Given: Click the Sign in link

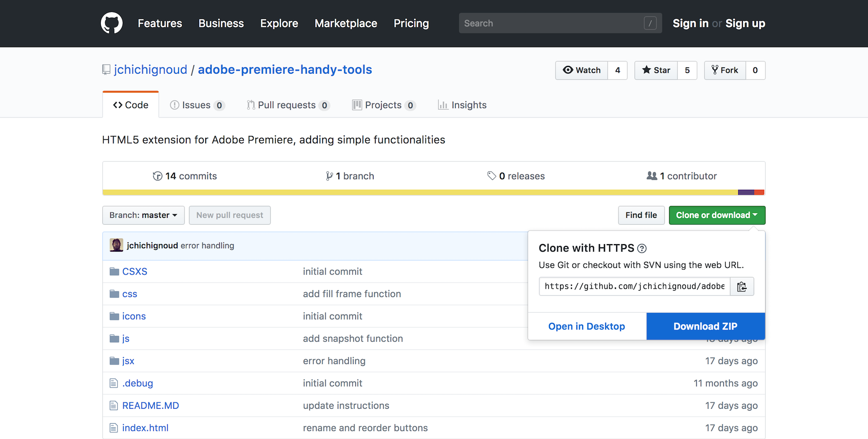Looking at the screenshot, I should click(x=690, y=23).
